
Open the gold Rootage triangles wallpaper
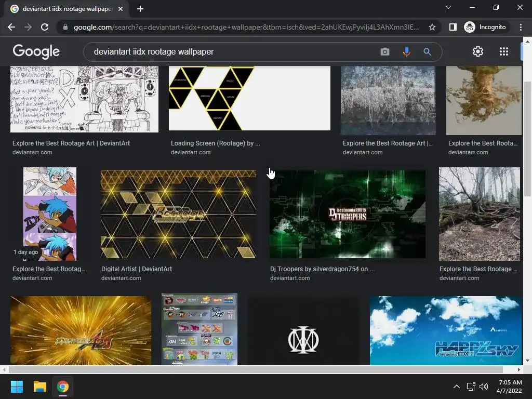tap(179, 214)
